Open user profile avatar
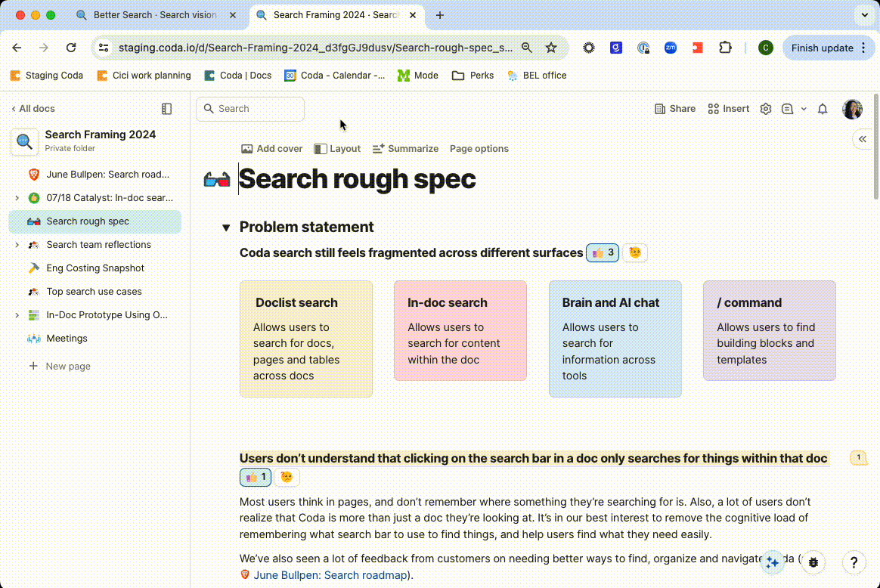This screenshot has height=588, width=880. [852, 109]
